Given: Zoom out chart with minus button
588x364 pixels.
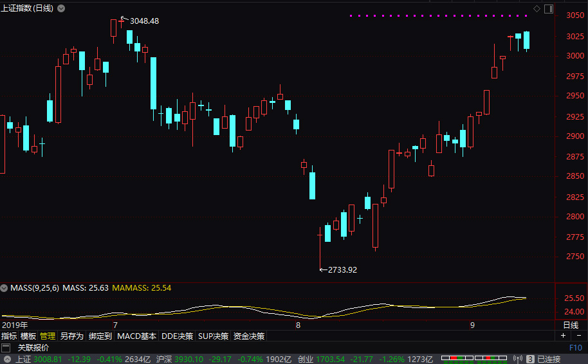Looking at the screenshot, I should 579,336.
